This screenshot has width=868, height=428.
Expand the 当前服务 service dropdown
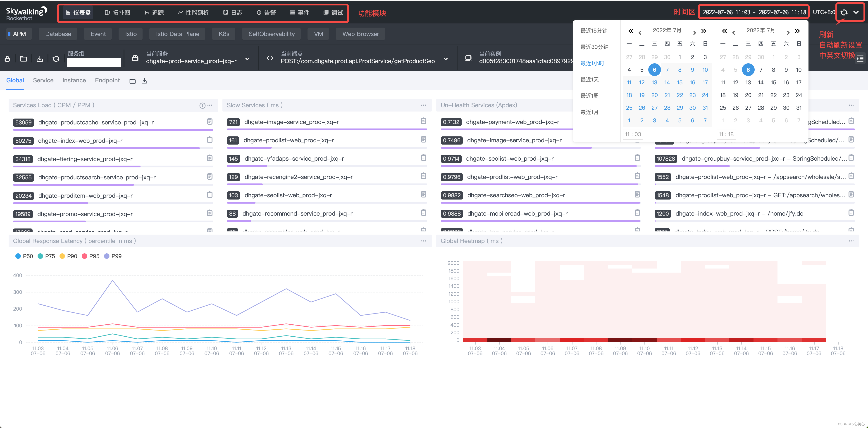click(x=247, y=59)
